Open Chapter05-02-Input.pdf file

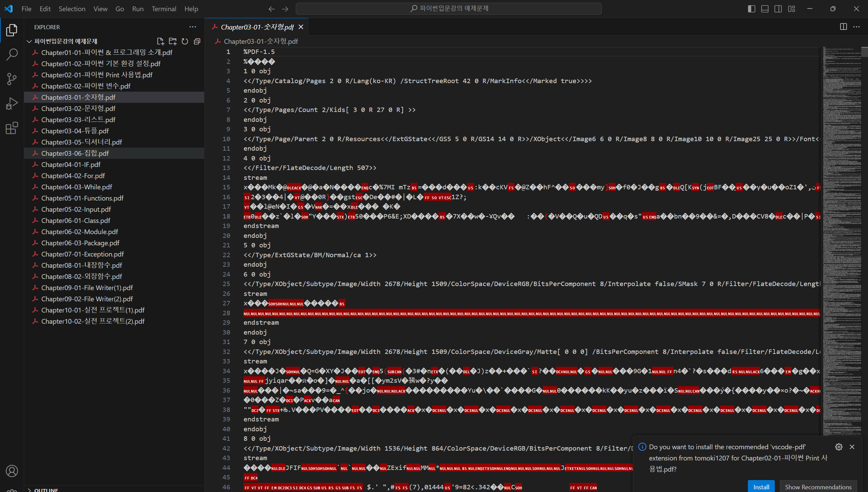tap(114, 209)
